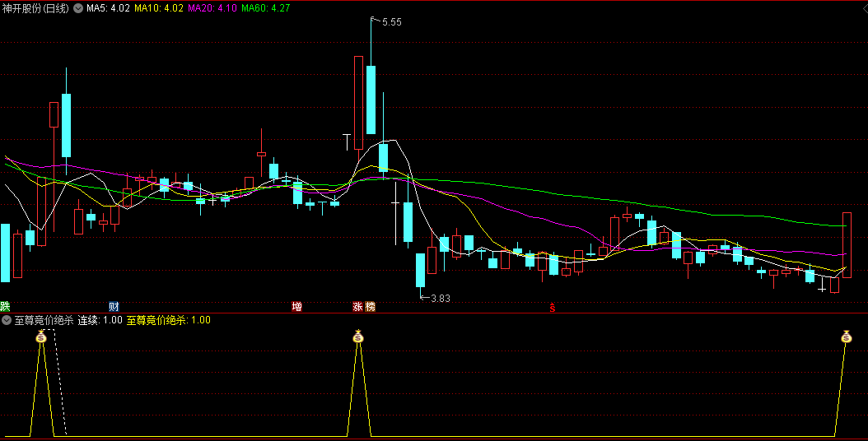Select the MA20: 4.10 label
The width and height of the screenshot is (868, 441).
pos(212,8)
